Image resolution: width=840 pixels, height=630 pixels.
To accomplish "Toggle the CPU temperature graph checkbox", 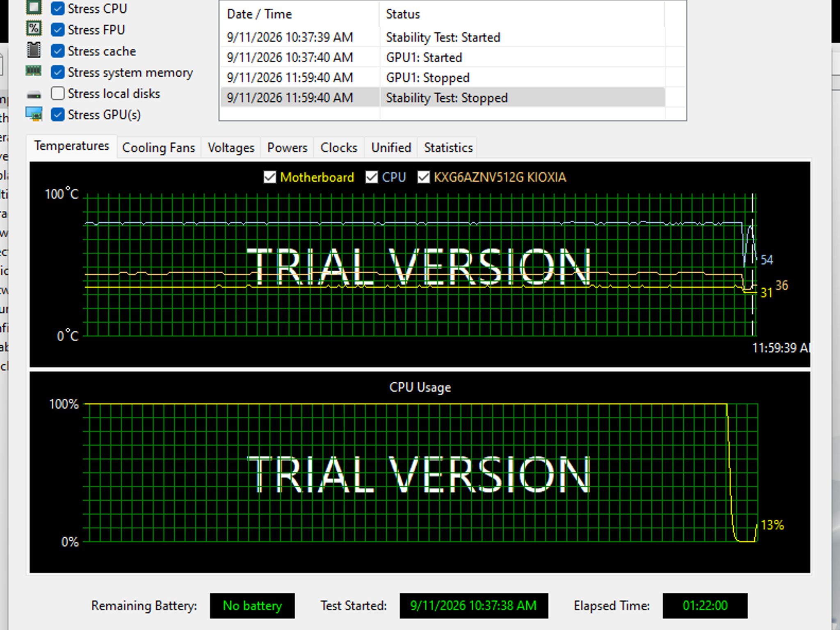I will point(372,177).
